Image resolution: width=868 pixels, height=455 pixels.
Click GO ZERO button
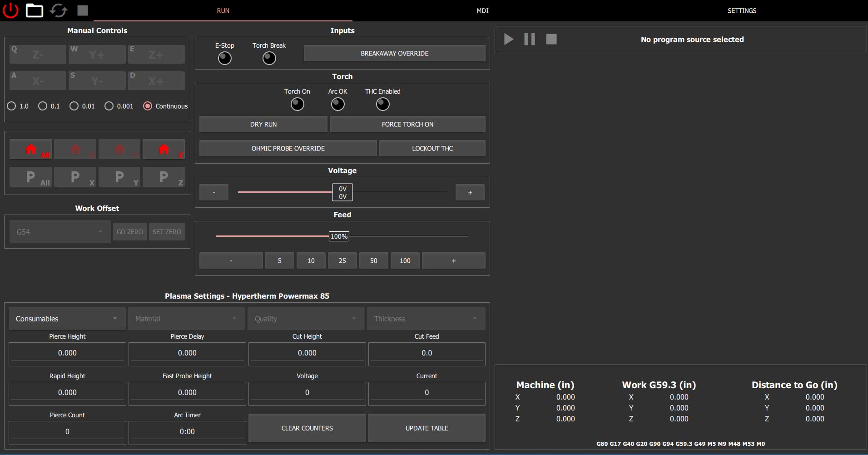130,231
